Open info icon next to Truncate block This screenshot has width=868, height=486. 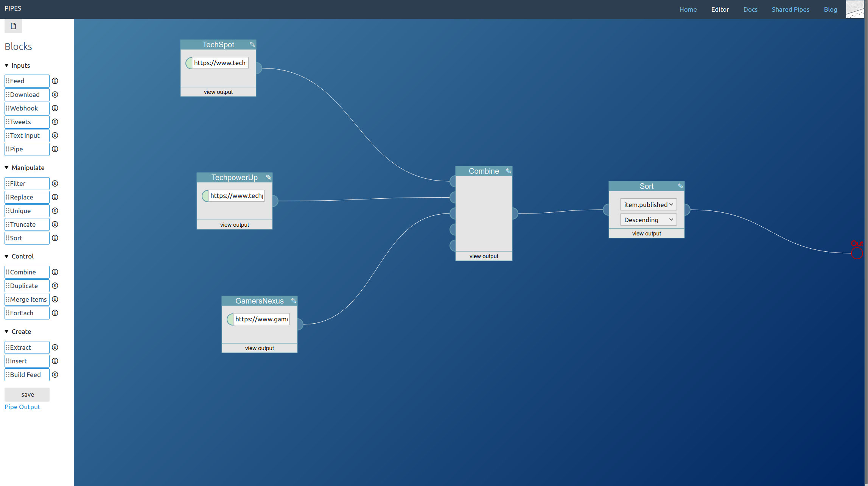(55, 224)
